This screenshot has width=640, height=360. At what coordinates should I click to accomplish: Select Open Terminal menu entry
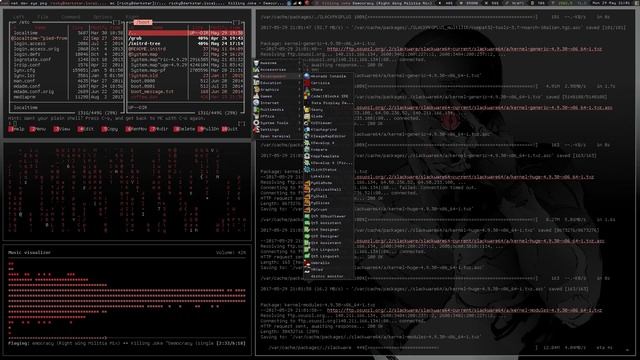[275, 136]
